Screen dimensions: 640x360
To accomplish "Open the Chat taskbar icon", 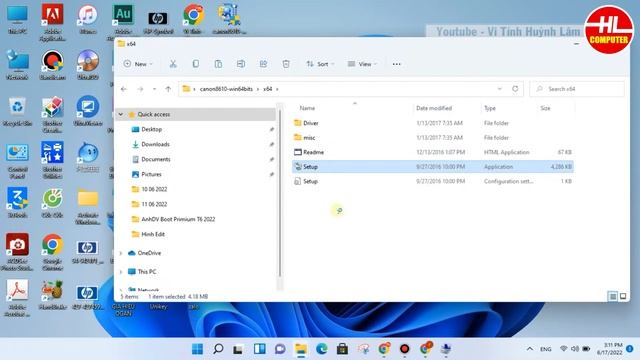I will coord(280,349).
